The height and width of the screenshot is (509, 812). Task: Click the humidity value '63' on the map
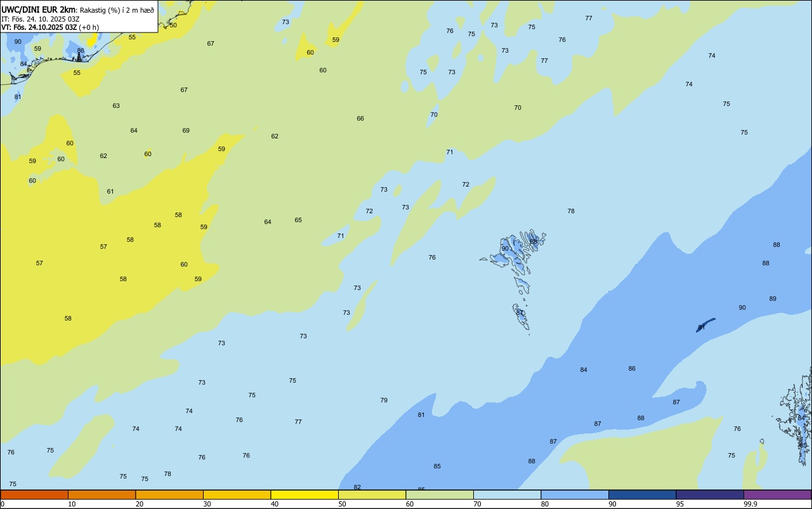point(116,106)
